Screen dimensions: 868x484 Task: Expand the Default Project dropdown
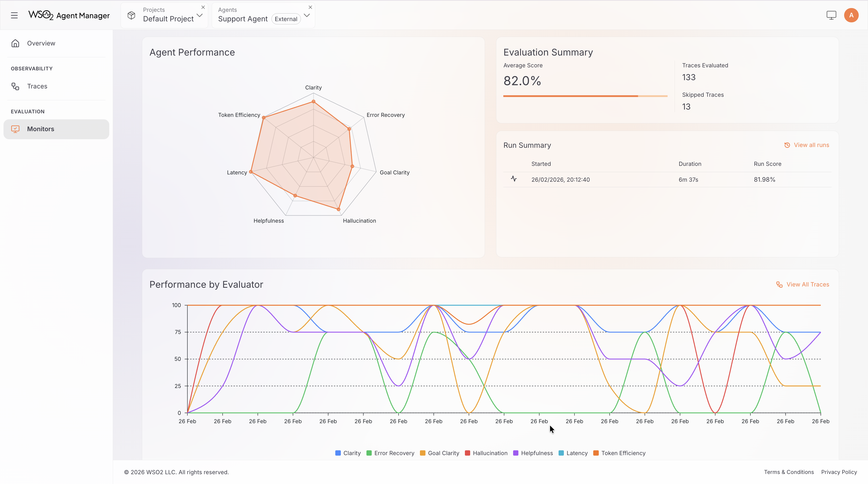tap(199, 15)
